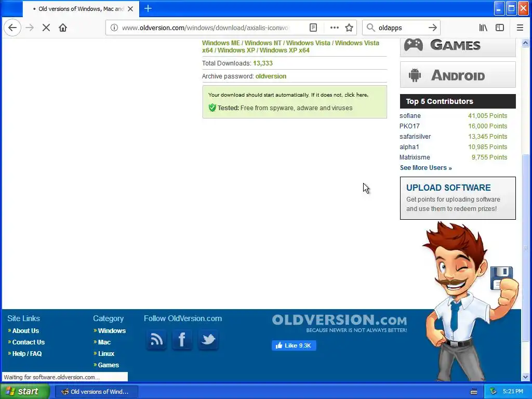Stop loading the page
Screen dimensions: 532x399
point(46,28)
